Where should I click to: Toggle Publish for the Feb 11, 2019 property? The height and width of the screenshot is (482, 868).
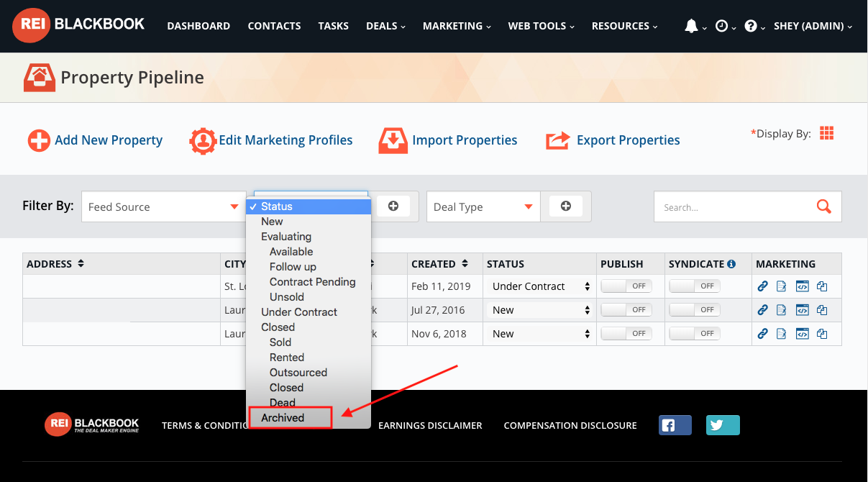pos(626,286)
